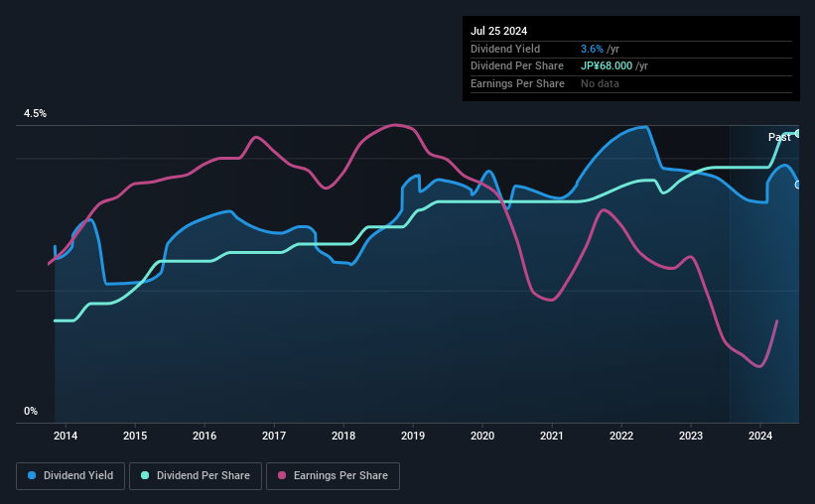Click the blue Dividend Yield legend dot
This screenshot has width=815, height=504.
click(32, 475)
